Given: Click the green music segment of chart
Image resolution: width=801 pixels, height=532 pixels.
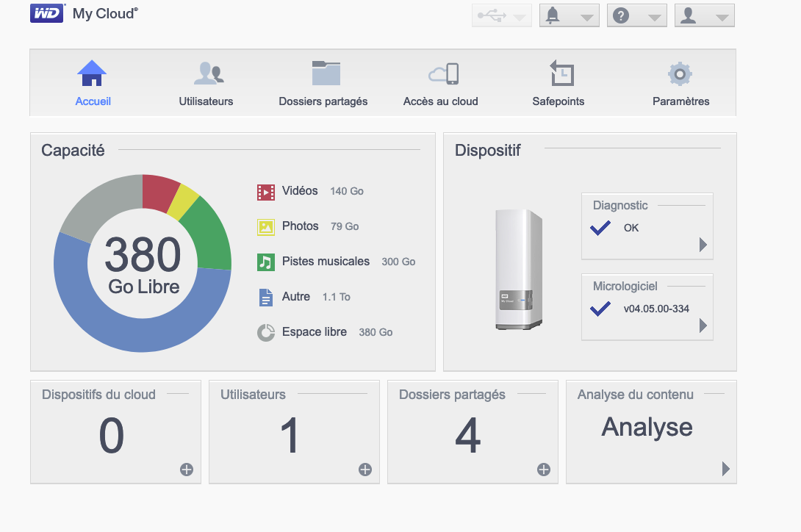Looking at the screenshot, I should [207, 236].
